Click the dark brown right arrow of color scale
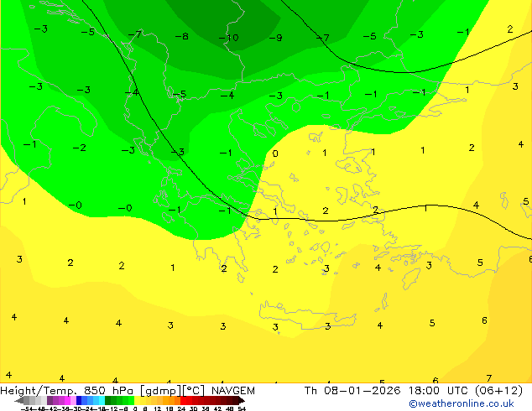 pos(242,400)
